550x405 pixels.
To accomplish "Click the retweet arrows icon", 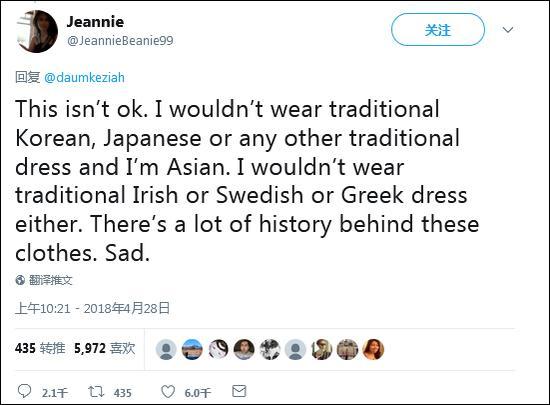I will (96, 392).
